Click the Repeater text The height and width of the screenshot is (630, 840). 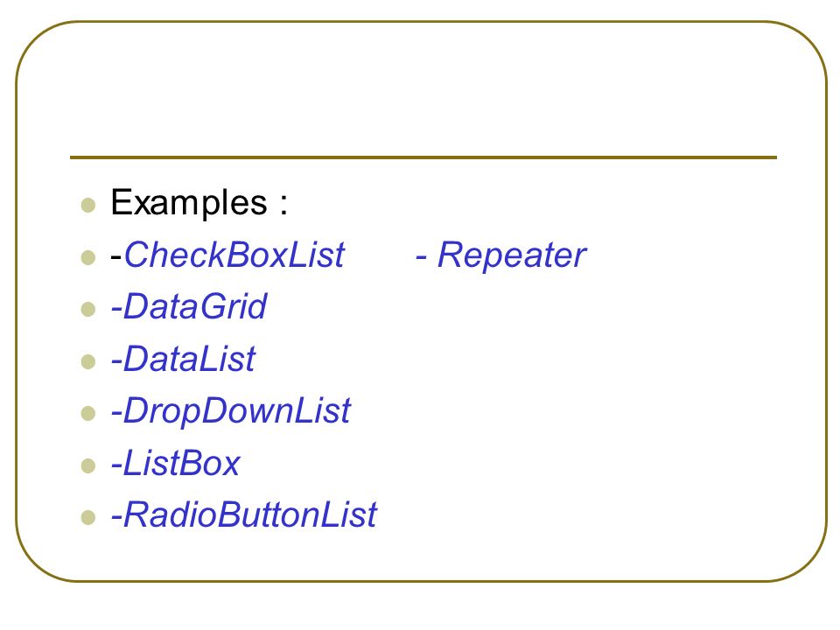pos(512,256)
